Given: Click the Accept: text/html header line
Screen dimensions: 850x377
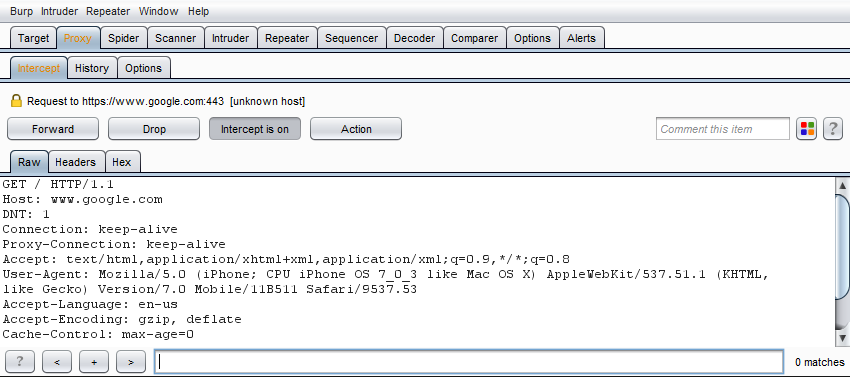Looking at the screenshot, I should (x=286, y=259).
